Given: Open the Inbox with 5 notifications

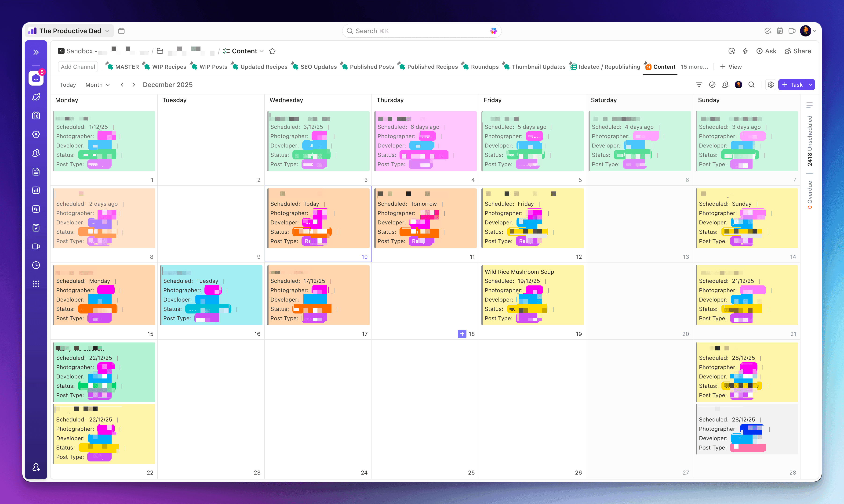Looking at the screenshot, I should point(36,79).
